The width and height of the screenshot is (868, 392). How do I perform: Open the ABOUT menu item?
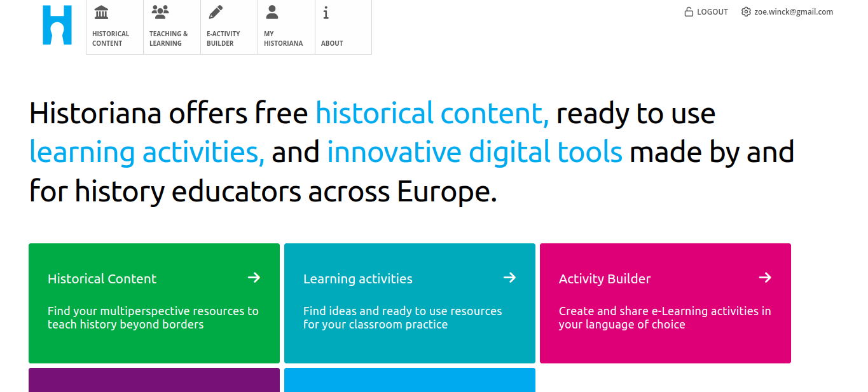coord(343,27)
